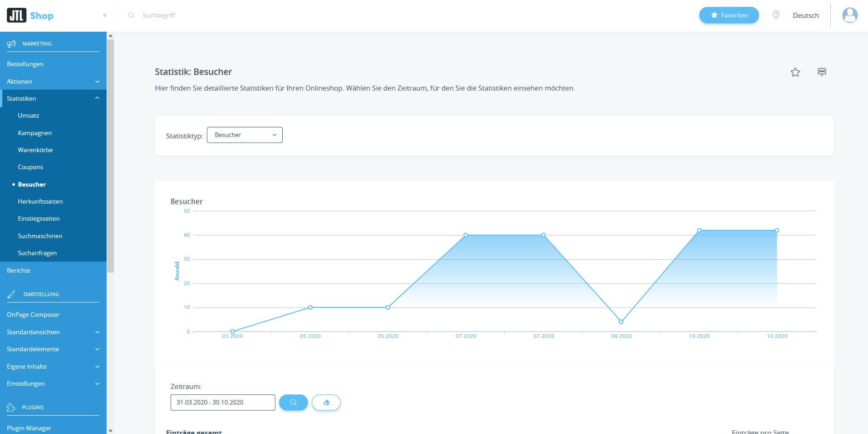The width and height of the screenshot is (868, 434).
Task: Go to the Suchmaschinen statistics
Action: point(40,236)
